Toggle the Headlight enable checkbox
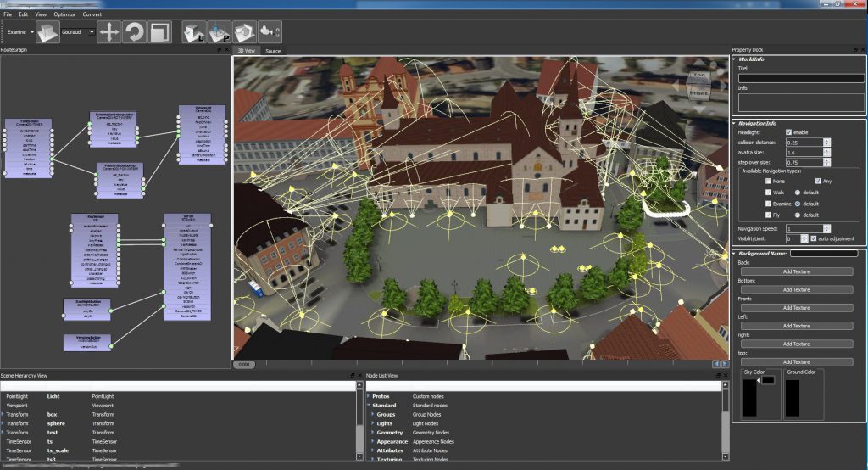The height and width of the screenshot is (470, 868). pyautogui.click(x=788, y=132)
